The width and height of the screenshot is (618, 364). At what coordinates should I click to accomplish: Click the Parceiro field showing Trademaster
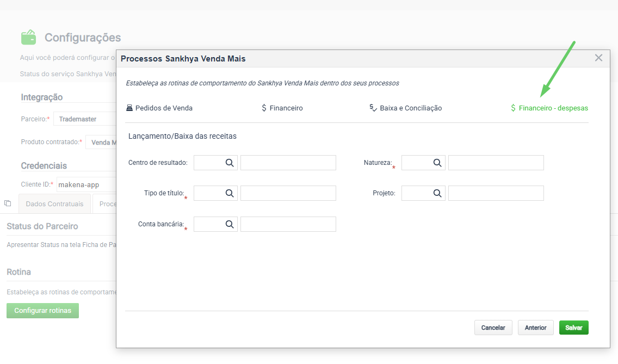85,119
